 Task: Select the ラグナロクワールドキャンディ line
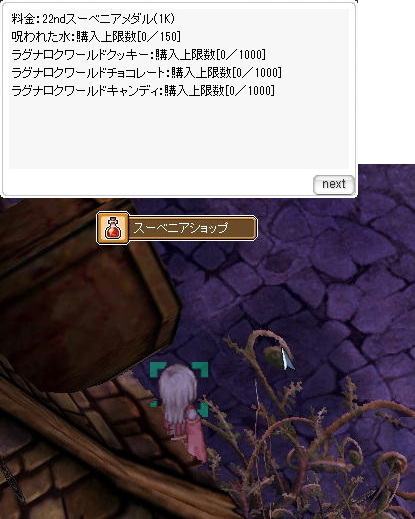(x=143, y=91)
